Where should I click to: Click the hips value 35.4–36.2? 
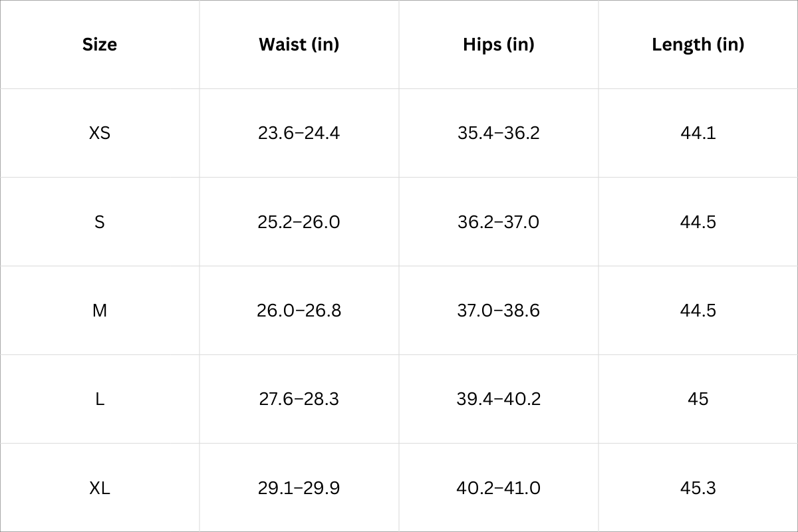click(x=499, y=133)
